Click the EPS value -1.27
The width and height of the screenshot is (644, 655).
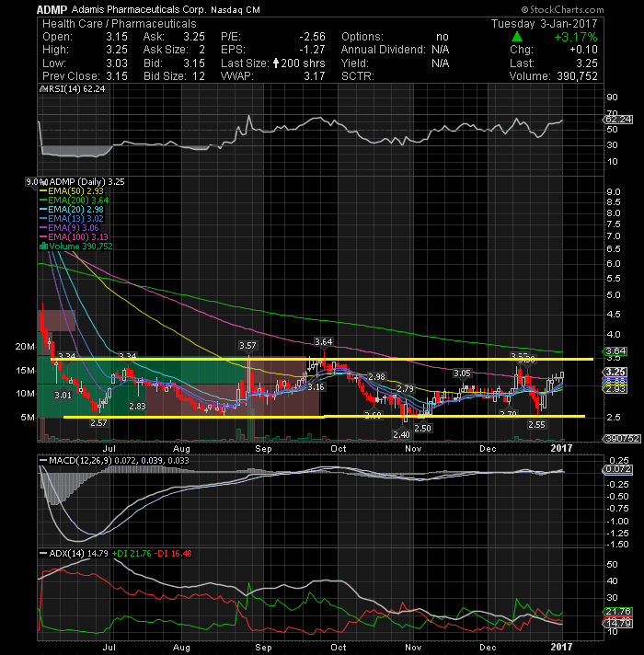pos(312,50)
